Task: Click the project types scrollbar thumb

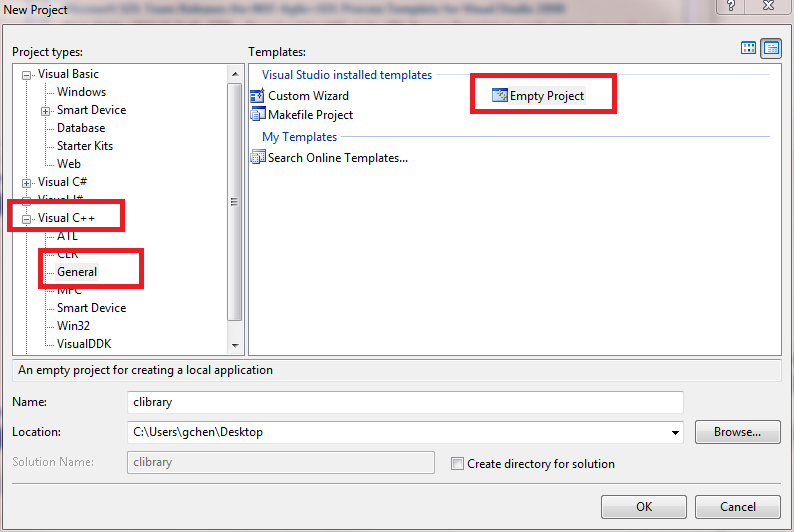Action: click(x=234, y=201)
